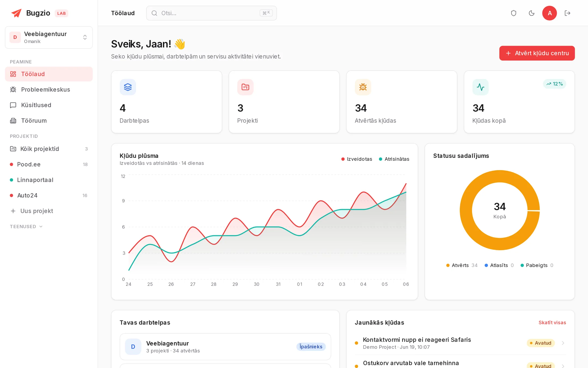Click the Atlasīts legend entry
The height and width of the screenshot is (368, 588).
pos(499,266)
